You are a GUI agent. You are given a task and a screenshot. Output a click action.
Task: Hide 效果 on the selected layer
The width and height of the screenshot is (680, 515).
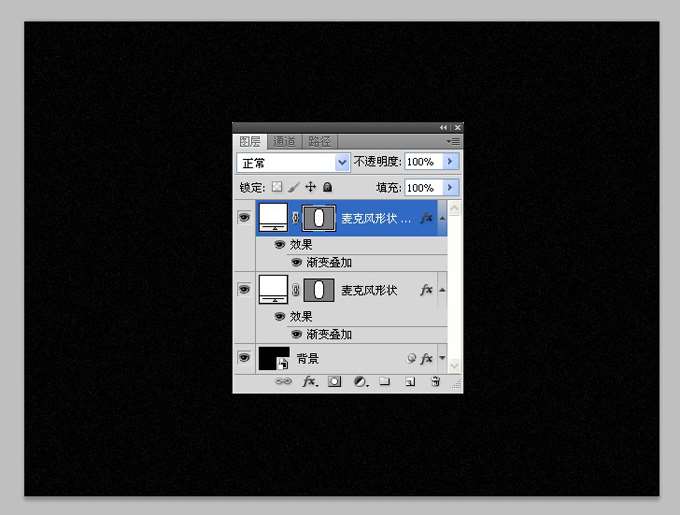pos(280,245)
